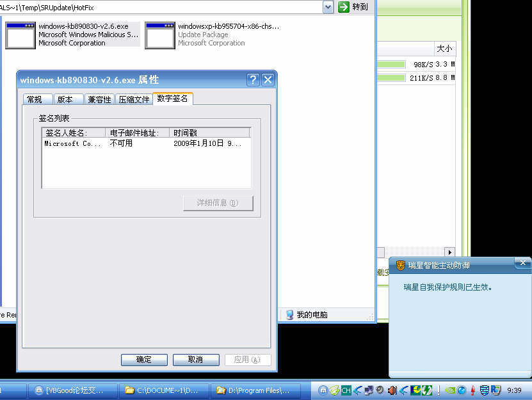Open the volume speaker tray icon
This screenshot has width=532, height=400.
tap(392, 390)
